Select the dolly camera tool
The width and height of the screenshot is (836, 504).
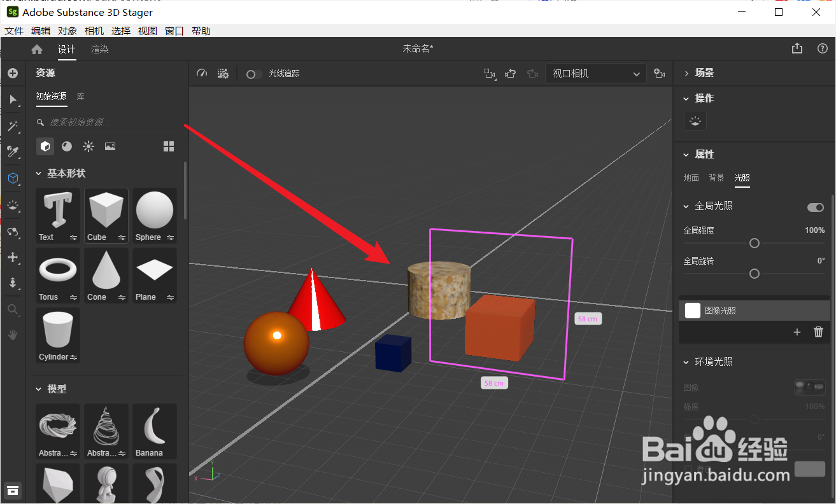(x=13, y=283)
